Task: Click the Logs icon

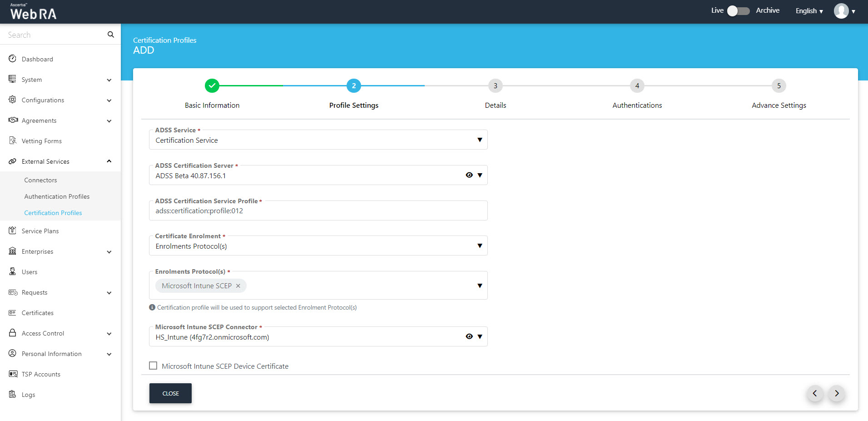Action: tap(13, 394)
